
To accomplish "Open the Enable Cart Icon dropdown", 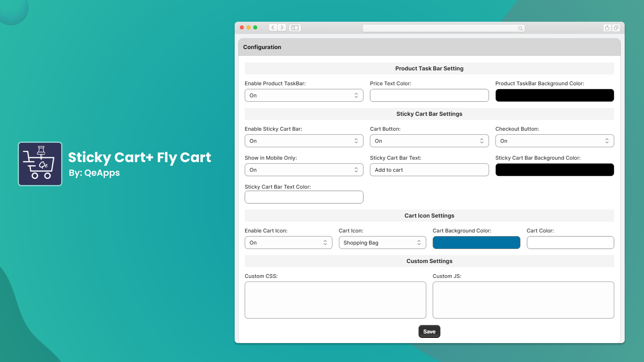I will 289,243.
